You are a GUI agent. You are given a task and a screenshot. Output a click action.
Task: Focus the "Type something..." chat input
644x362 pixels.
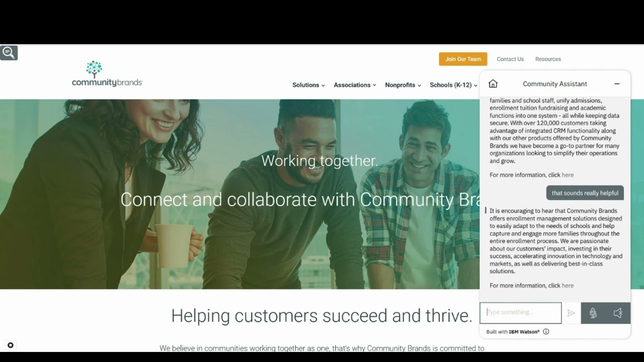pyautogui.click(x=521, y=313)
